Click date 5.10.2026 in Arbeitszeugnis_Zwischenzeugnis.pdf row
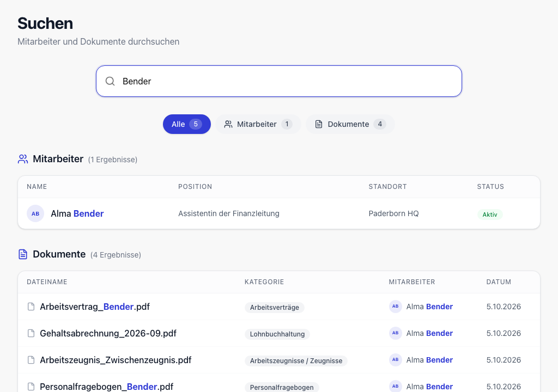 click(504, 360)
